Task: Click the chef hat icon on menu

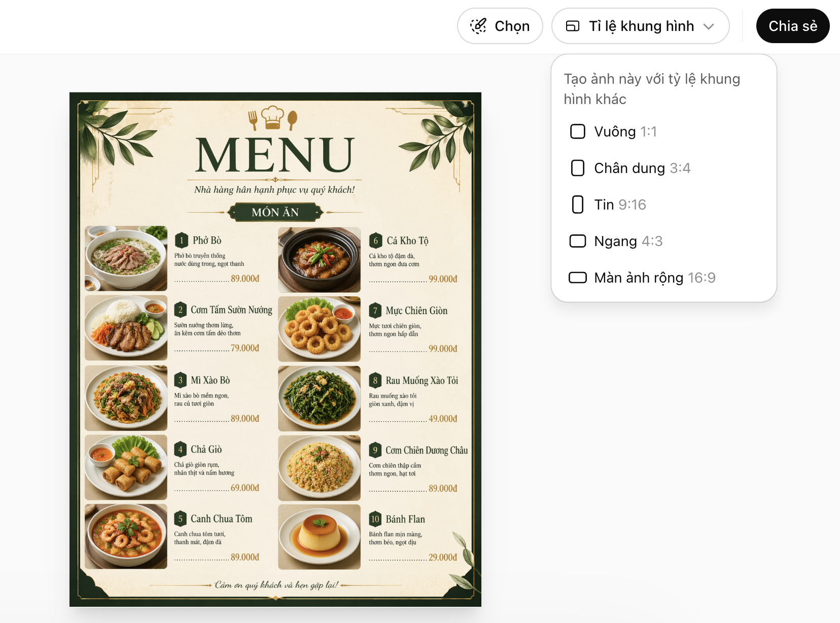Action: pos(272,117)
